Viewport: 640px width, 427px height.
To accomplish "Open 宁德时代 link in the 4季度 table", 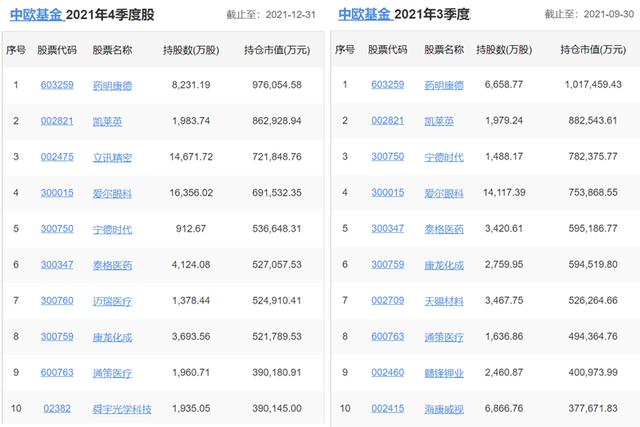I will 112,229.
